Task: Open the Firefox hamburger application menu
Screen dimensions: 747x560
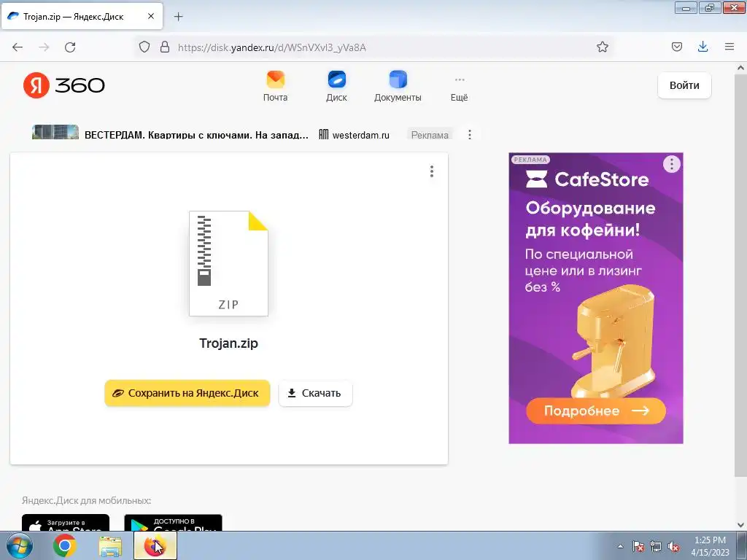Action: click(729, 47)
